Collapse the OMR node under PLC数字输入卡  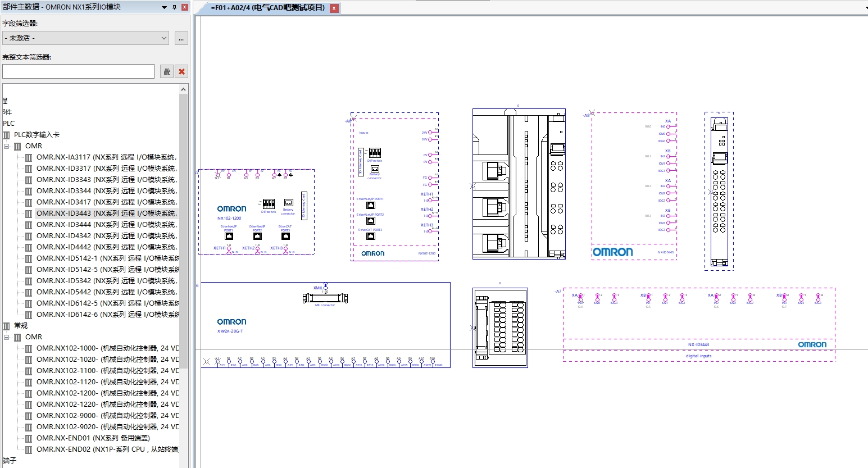(7, 146)
